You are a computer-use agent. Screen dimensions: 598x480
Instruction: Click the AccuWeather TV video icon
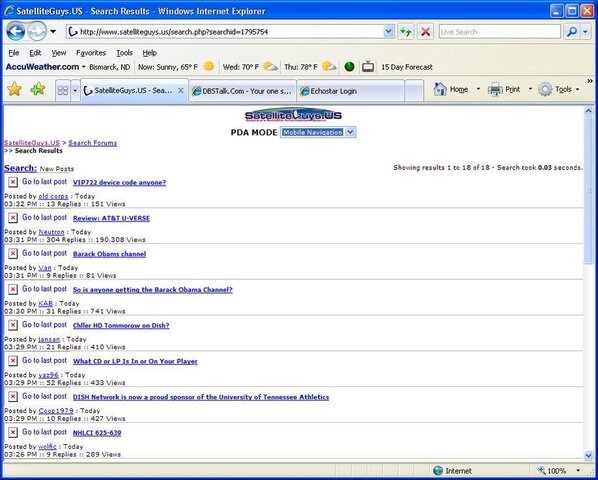(x=368, y=67)
